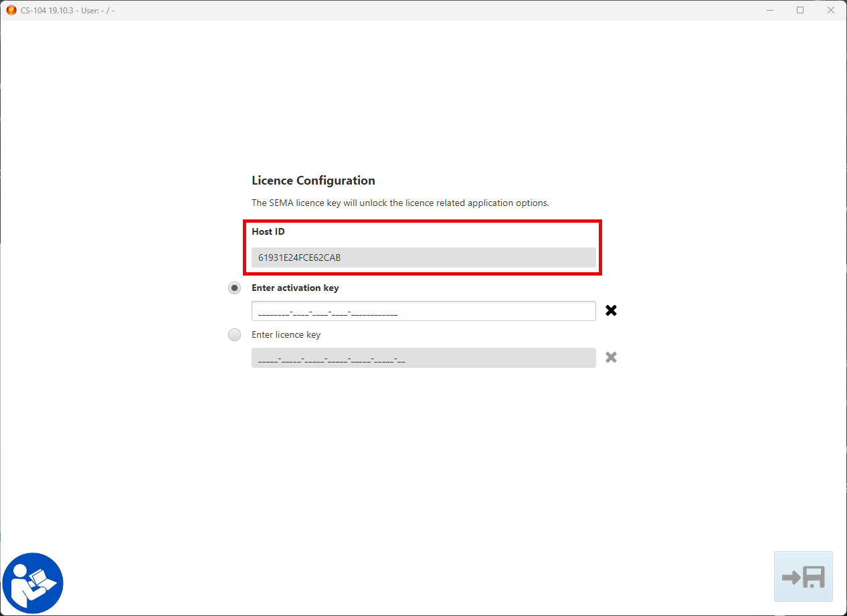Clear the activation key with black X
The image size is (847, 616).
[x=611, y=310]
